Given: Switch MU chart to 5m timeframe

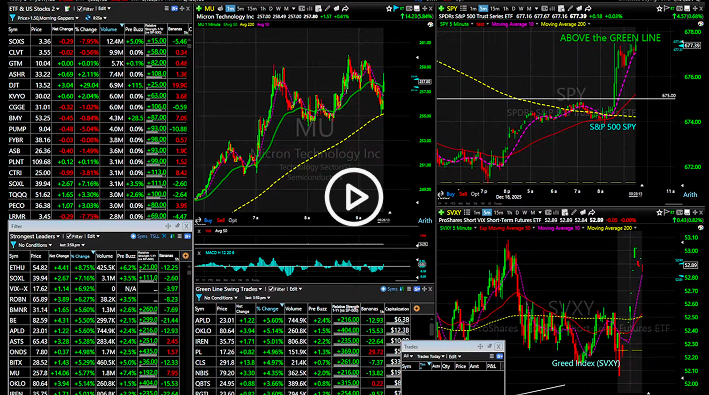Looking at the screenshot, I should tap(241, 9).
